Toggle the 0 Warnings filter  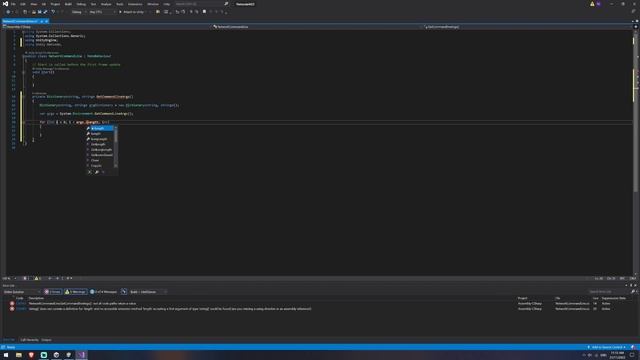[76, 292]
